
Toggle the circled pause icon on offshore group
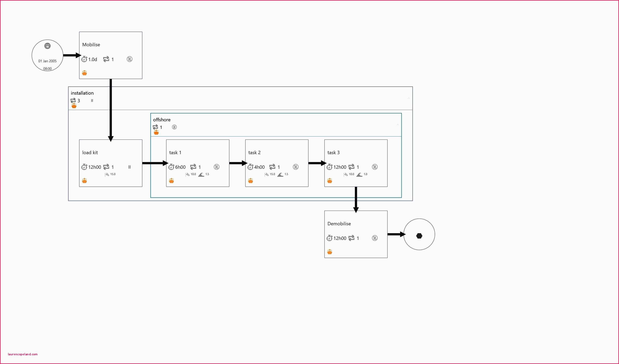174,127
